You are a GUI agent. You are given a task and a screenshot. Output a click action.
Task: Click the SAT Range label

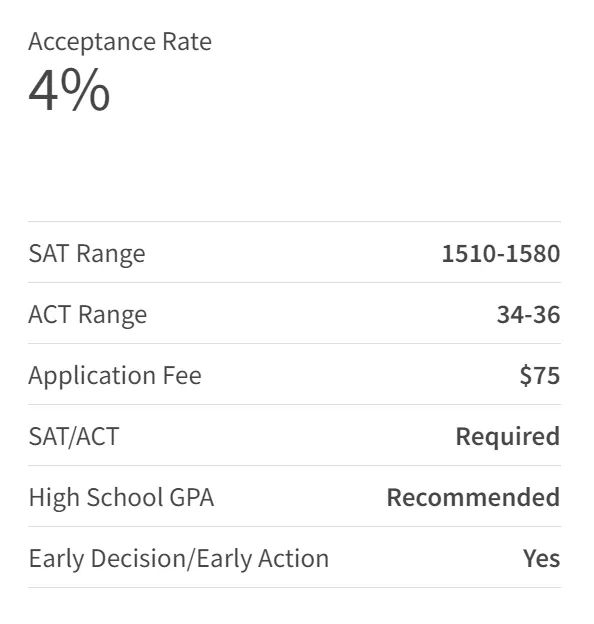tap(87, 254)
